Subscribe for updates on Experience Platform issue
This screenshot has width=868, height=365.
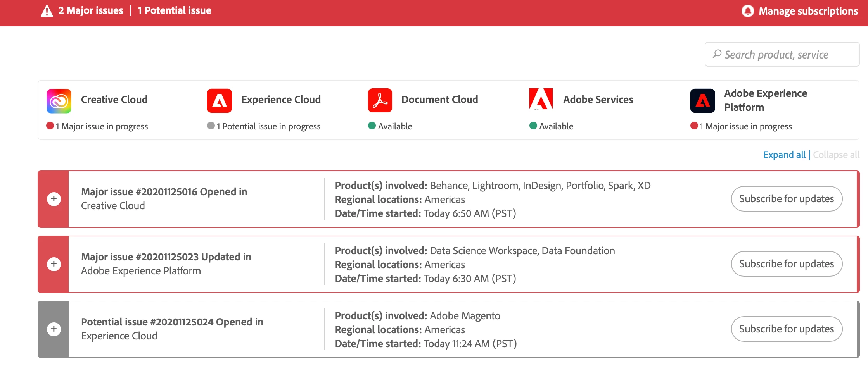tap(787, 264)
